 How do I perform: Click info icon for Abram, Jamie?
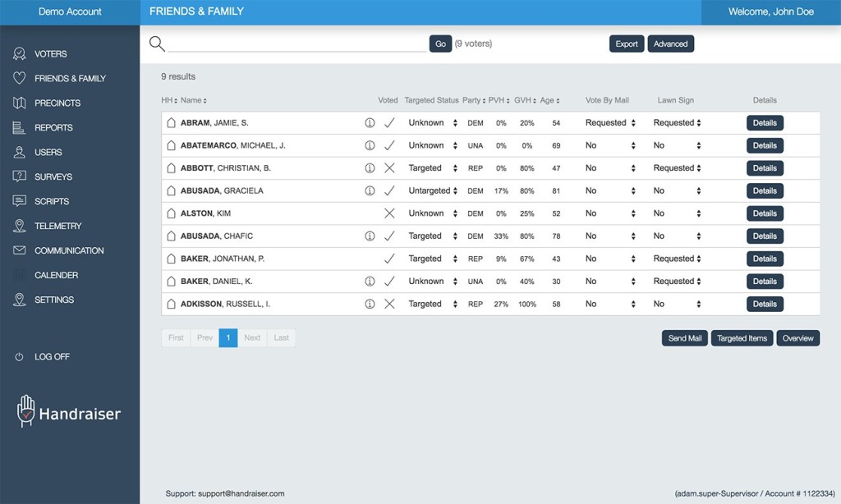(x=370, y=123)
